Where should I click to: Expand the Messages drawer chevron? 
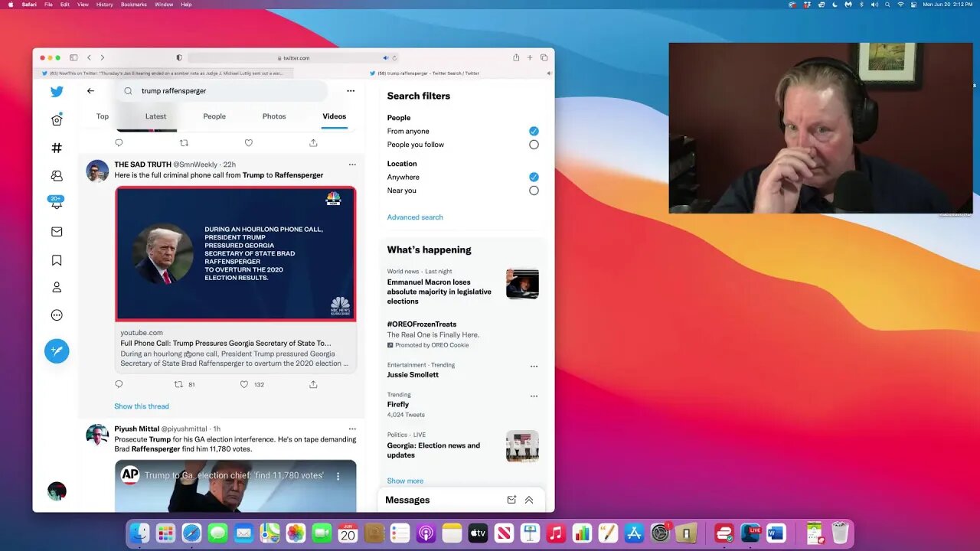pos(529,500)
